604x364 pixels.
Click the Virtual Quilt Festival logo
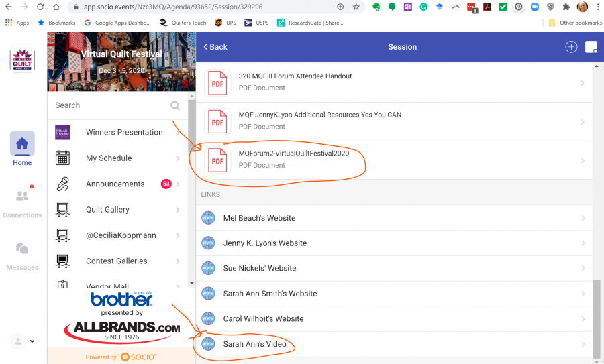22,60
